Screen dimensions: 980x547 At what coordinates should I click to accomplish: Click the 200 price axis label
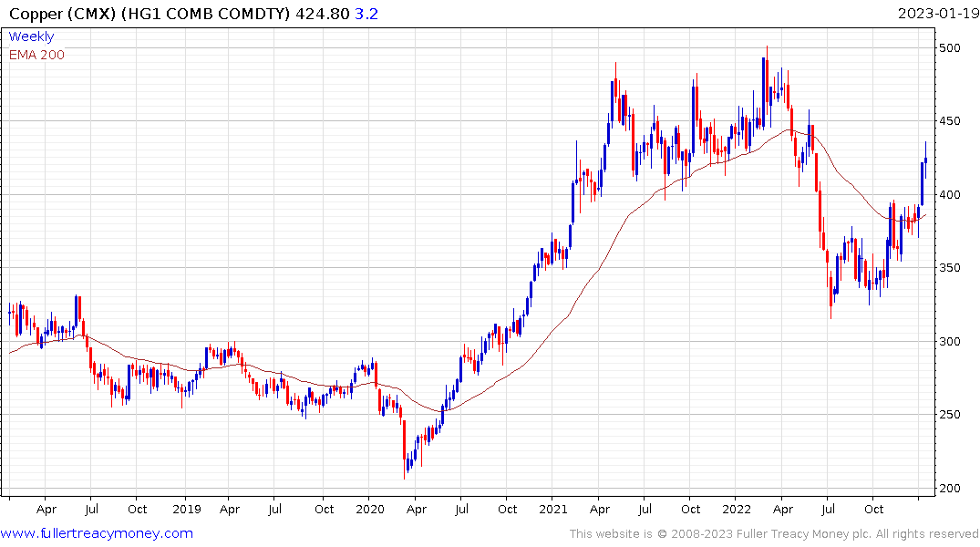pos(949,489)
